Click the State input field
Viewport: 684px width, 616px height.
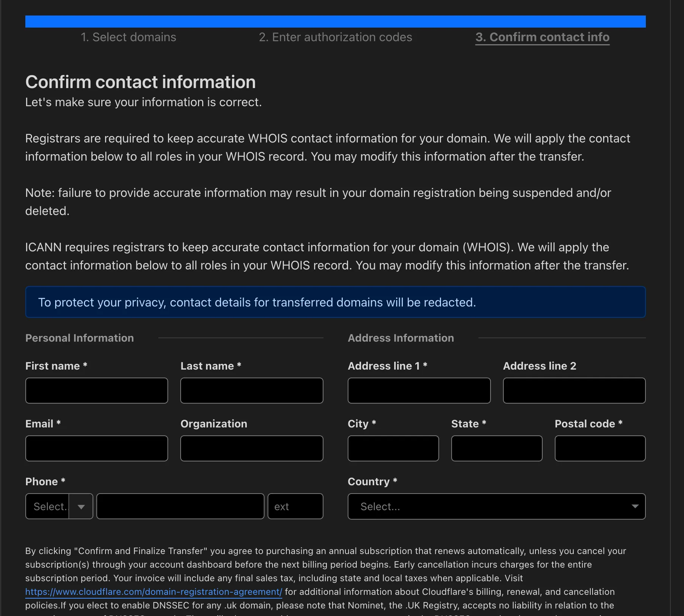click(497, 448)
